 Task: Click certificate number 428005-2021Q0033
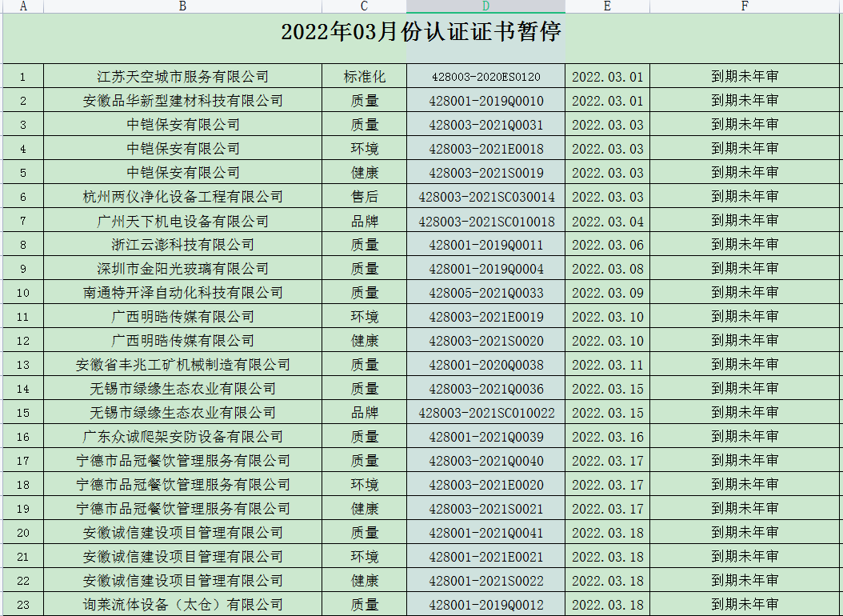click(x=485, y=293)
